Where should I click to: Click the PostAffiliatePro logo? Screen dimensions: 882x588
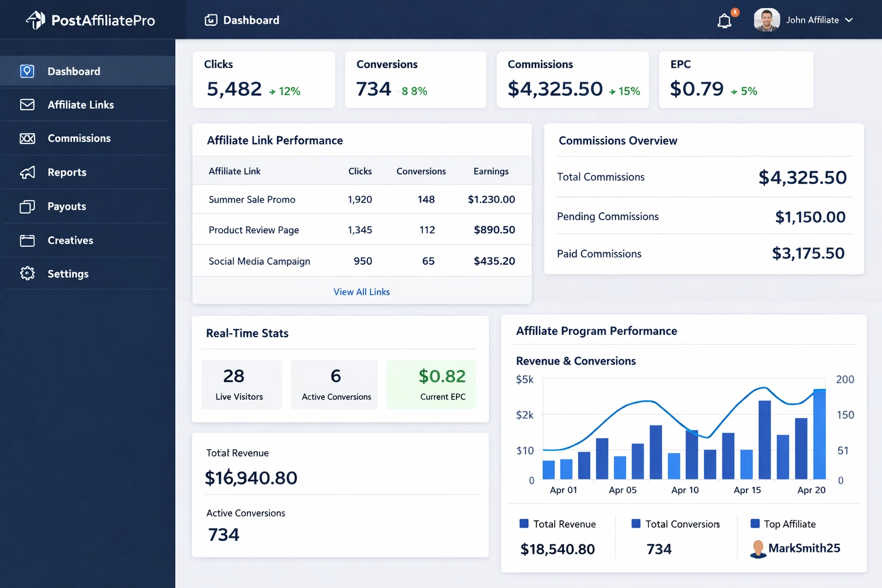coord(89,20)
